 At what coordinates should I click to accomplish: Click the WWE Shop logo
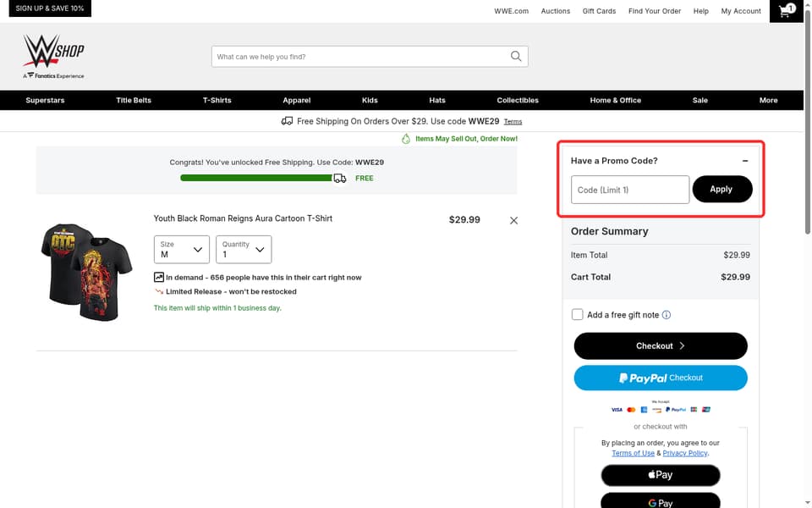click(53, 56)
